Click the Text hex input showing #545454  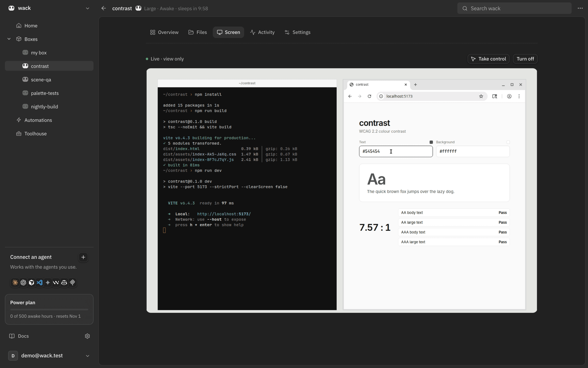tap(396, 151)
